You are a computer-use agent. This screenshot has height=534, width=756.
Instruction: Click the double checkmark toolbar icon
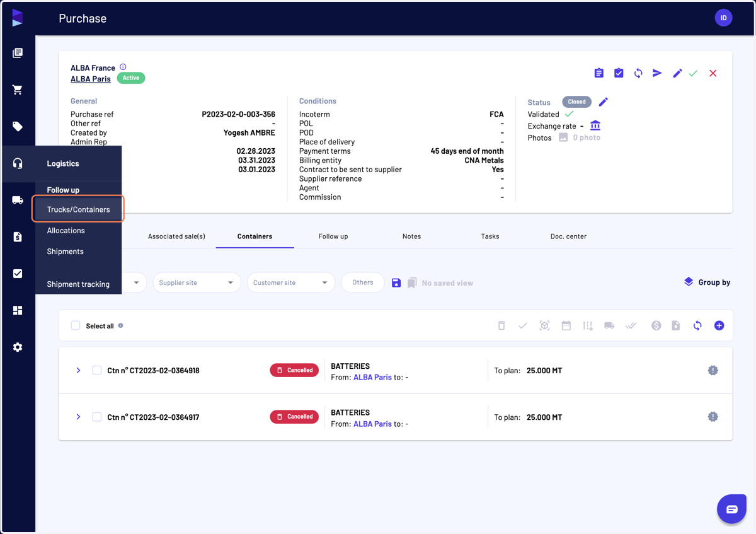pyautogui.click(x=631, y=326)
